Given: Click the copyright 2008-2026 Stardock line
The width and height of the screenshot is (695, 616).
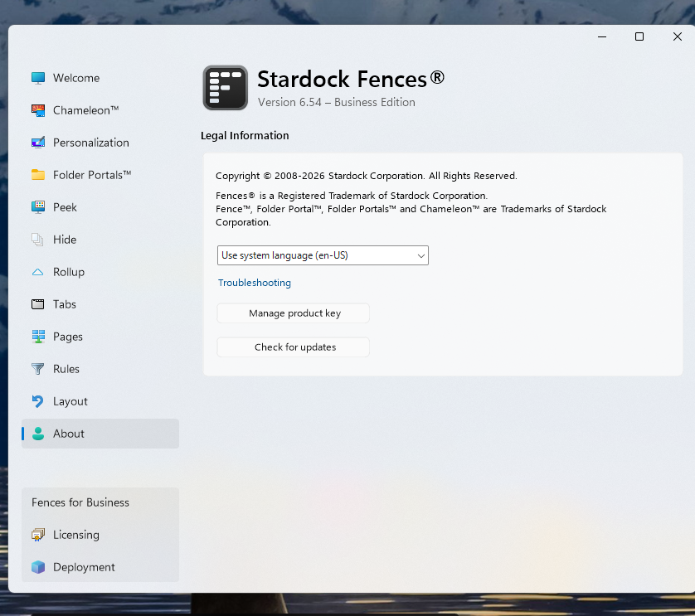Looking at the screenshot, I should [366, 176].
